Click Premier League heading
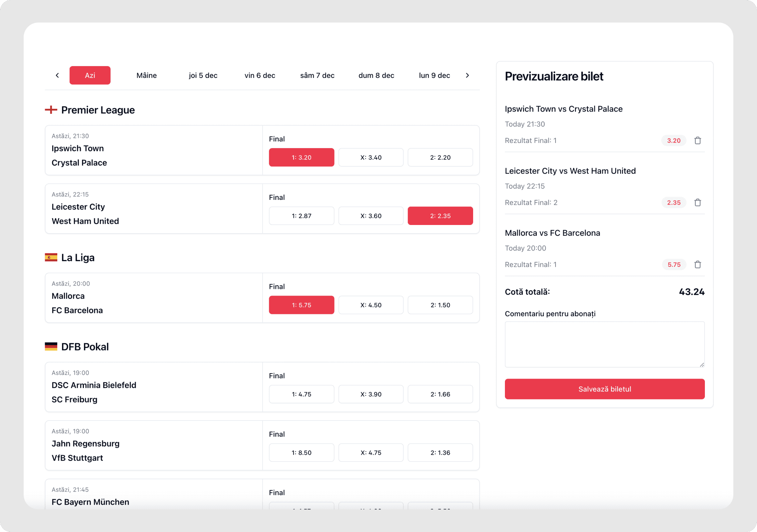 tap(98, 110)
